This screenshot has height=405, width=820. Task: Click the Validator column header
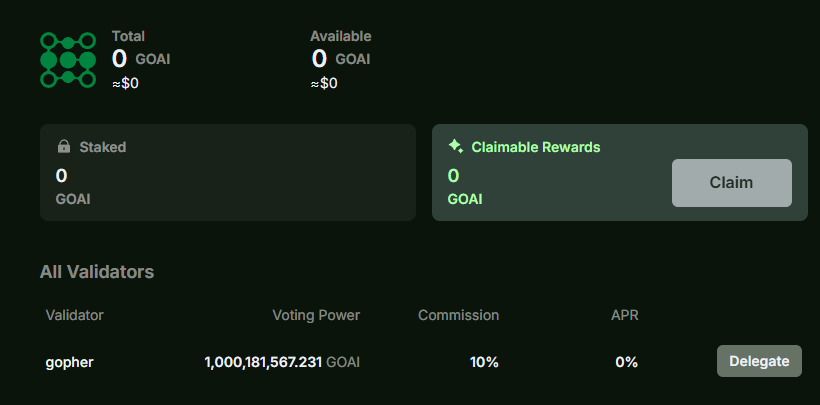(75, 315)
